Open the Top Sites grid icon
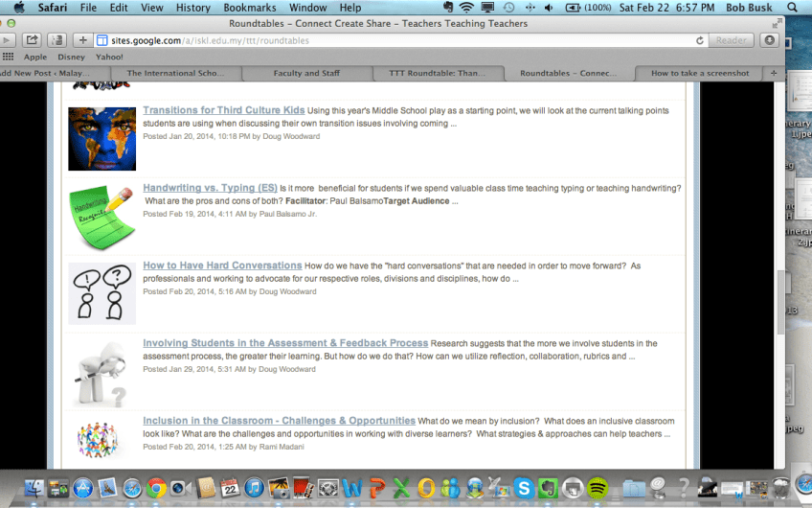The image size is (812, 508). point(9,57)
